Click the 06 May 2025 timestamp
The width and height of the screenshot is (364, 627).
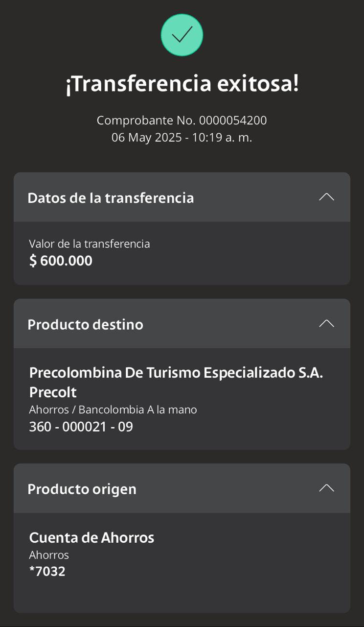click(x=182, y=138)
